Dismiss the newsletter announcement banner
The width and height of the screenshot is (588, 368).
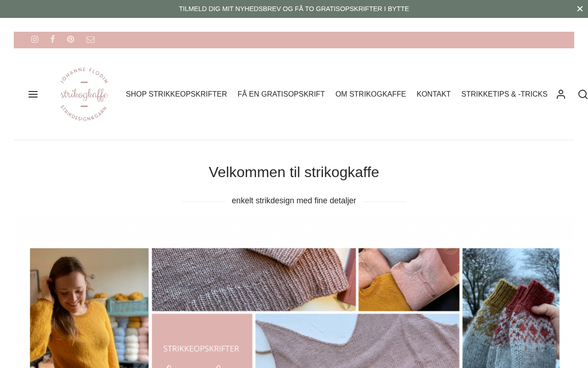pos(580,9)
